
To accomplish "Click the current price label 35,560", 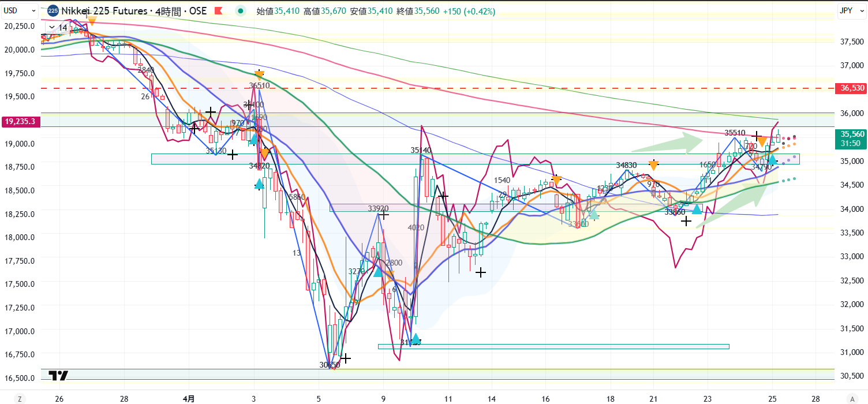I will 851,134.
